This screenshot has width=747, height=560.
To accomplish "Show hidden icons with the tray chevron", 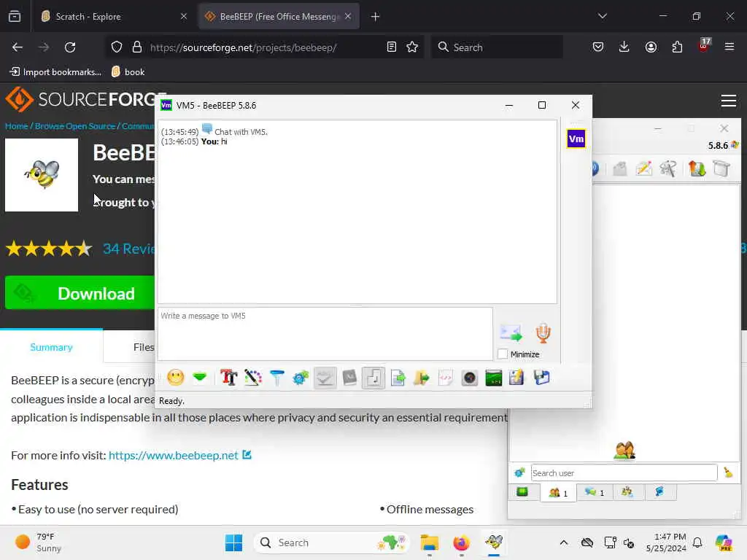I will (x=564, y=542).
